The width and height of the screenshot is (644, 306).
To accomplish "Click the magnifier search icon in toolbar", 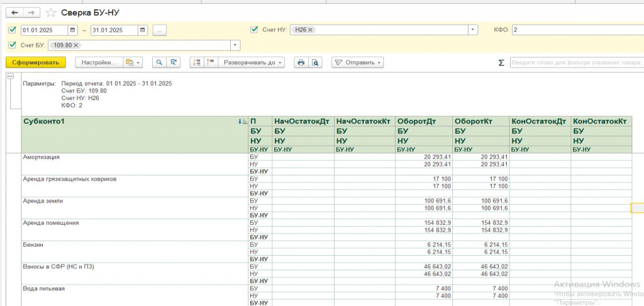I will pos(158,62).
